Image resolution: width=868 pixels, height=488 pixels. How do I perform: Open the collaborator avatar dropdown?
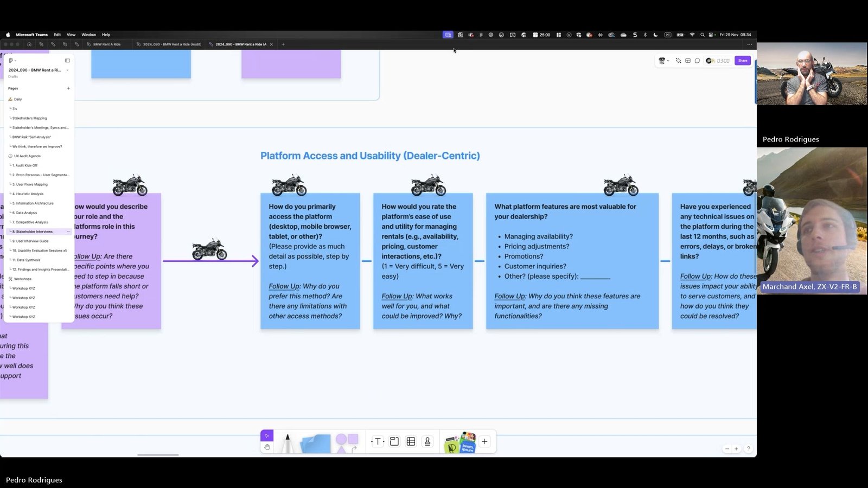[x=664, y=61]
